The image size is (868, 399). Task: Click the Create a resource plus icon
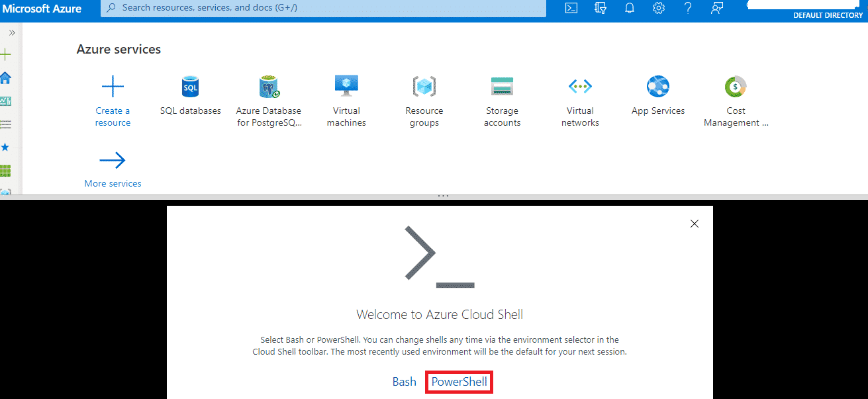(113, 87)
